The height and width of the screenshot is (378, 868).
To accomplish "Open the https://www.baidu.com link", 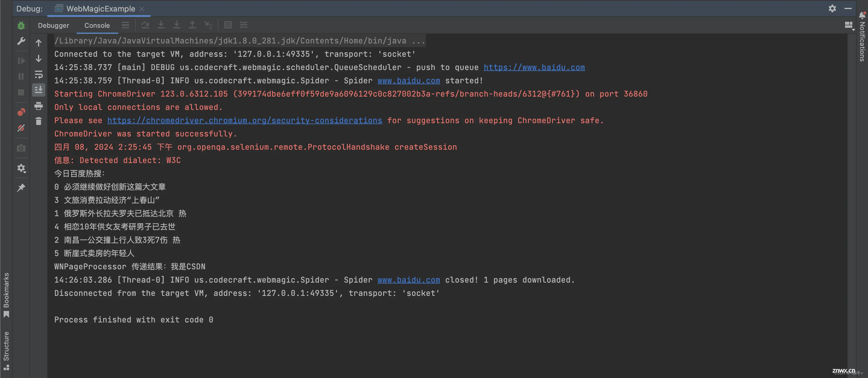I will coord(534,67).
